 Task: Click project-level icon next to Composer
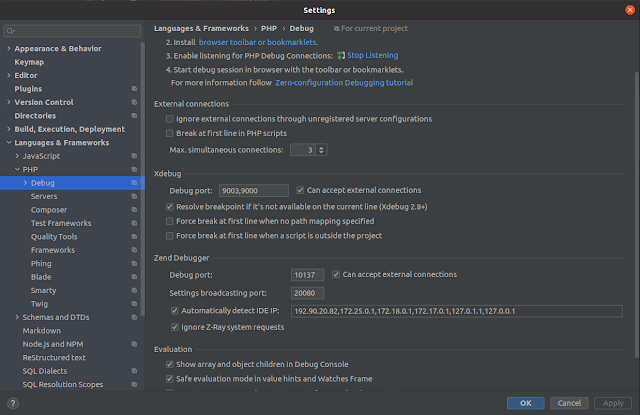[x=134, y=210]
